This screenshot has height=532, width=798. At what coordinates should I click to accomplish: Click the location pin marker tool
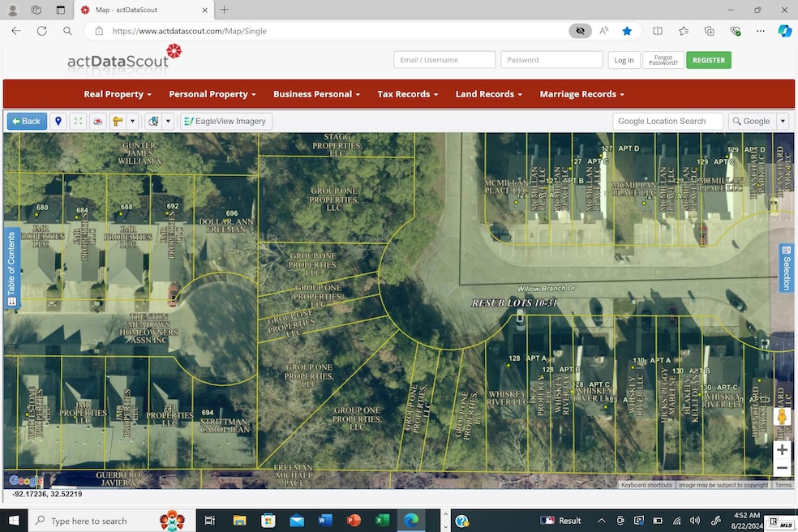pos(58,121)
